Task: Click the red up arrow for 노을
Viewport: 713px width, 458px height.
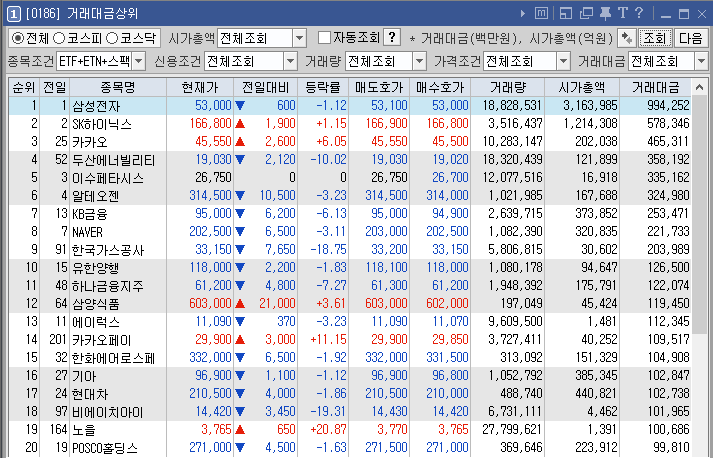Action: click(240, 429)
